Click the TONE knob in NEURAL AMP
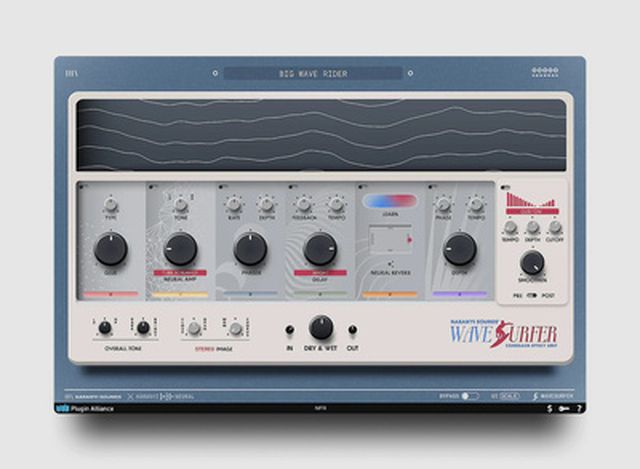The width and height of the screenshot is (640, 469). [x=180, y=204]
